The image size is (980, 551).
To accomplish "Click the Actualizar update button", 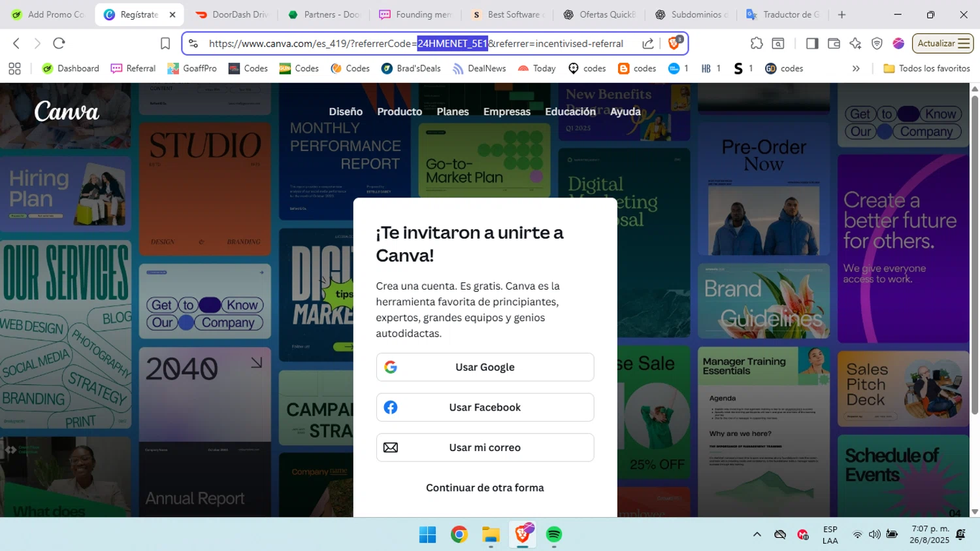I will point(943,43).
